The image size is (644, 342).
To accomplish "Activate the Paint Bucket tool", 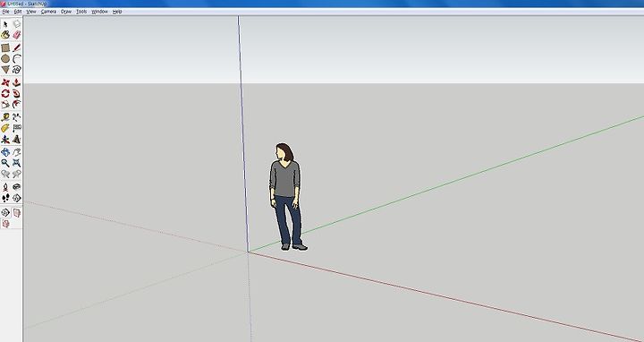I will point(5,35).
